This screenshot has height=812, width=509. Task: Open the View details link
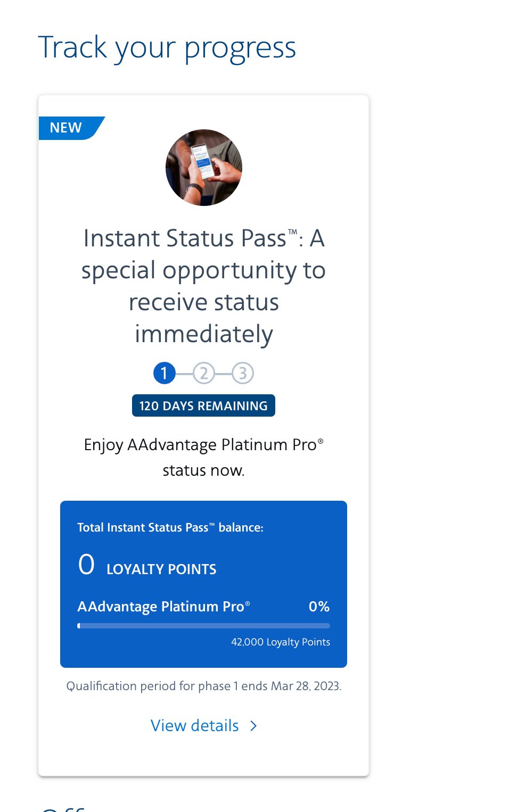[195, 725]
